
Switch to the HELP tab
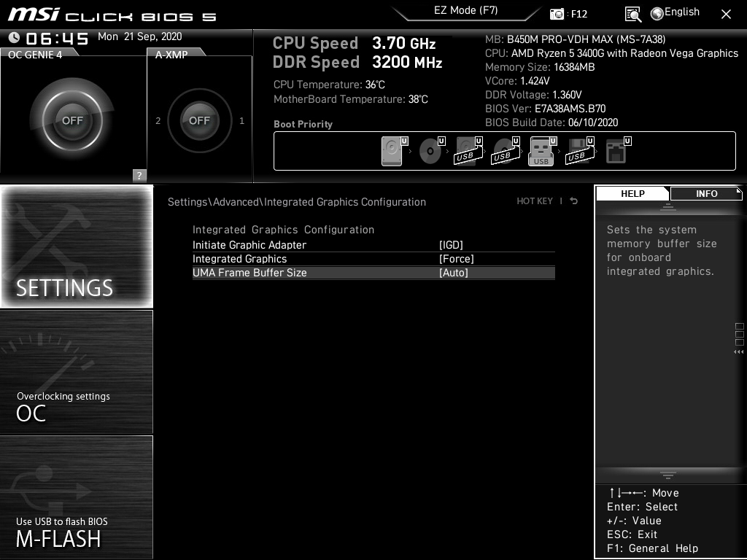[632, 193]
